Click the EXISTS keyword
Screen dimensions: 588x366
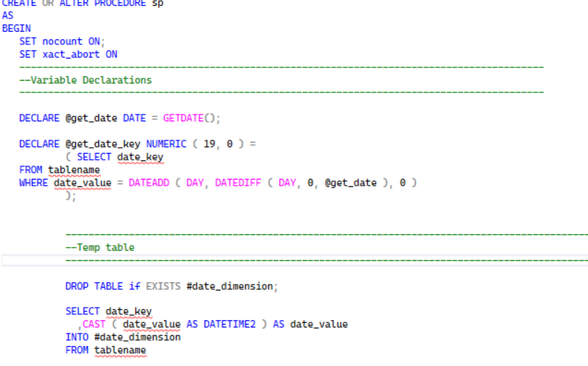(163, 286)
